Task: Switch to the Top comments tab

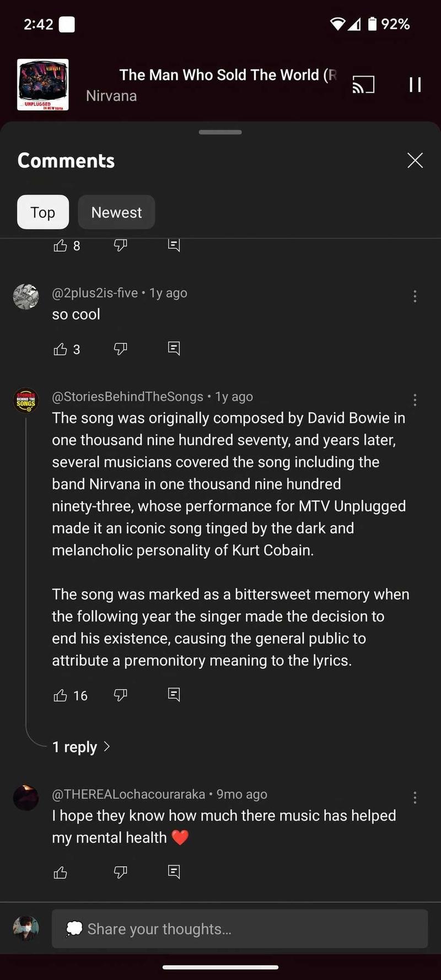Action: coord(43,212)
